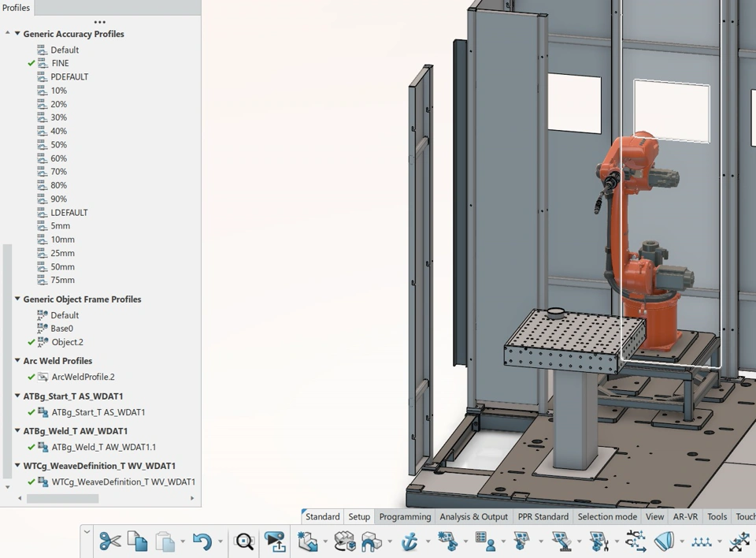Click checkmark beside ATBg_Start_T AS_WDAT1 child row
The image size is (756, 558).
pos(31,412)
